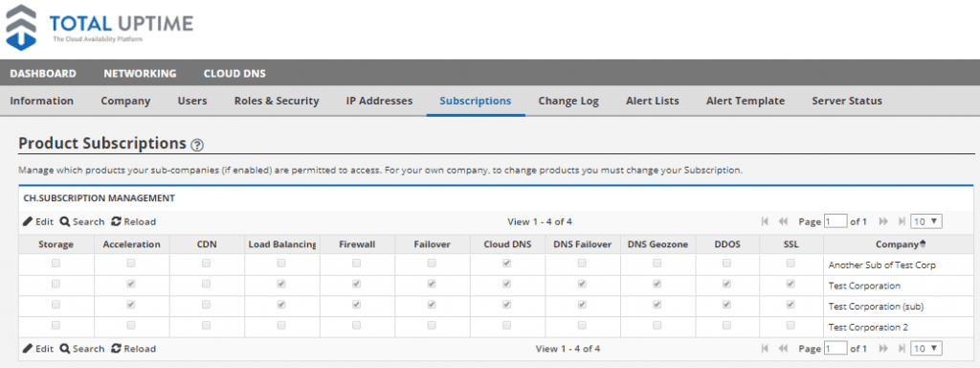Open the CLOUD DNS menu
The image size is (980, 368).
tap(234, 74)
